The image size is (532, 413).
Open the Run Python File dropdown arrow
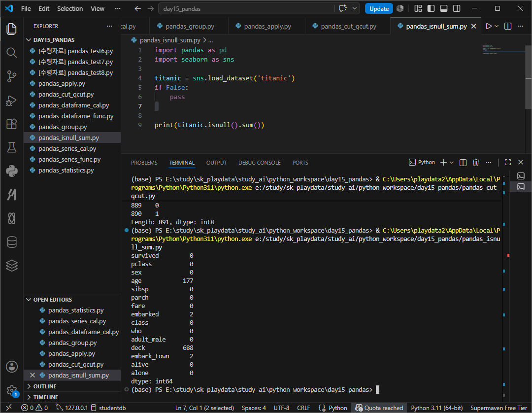(x=497, y=26)
